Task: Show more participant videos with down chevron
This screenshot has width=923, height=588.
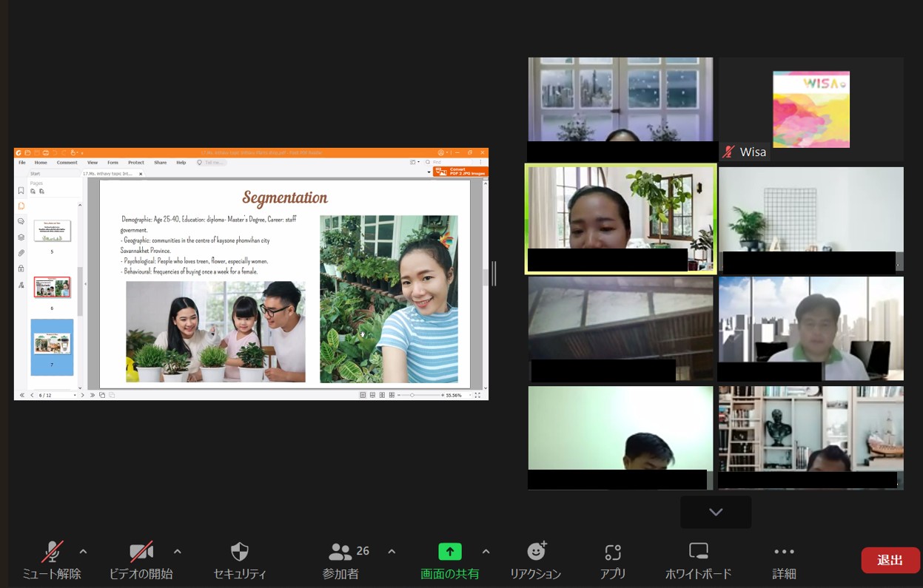Action: click(x=716, y=512)
